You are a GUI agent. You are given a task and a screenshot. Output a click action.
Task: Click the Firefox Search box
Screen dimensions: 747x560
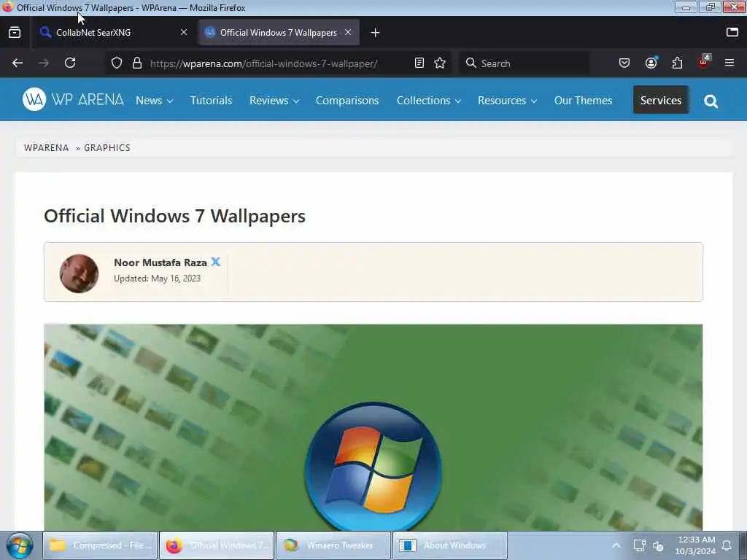pos(524,63)
